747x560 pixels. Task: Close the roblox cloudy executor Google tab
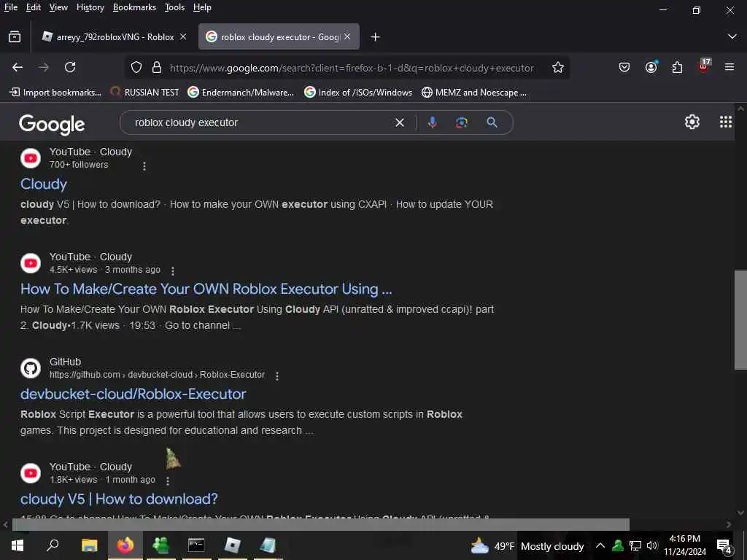(347, 36)
